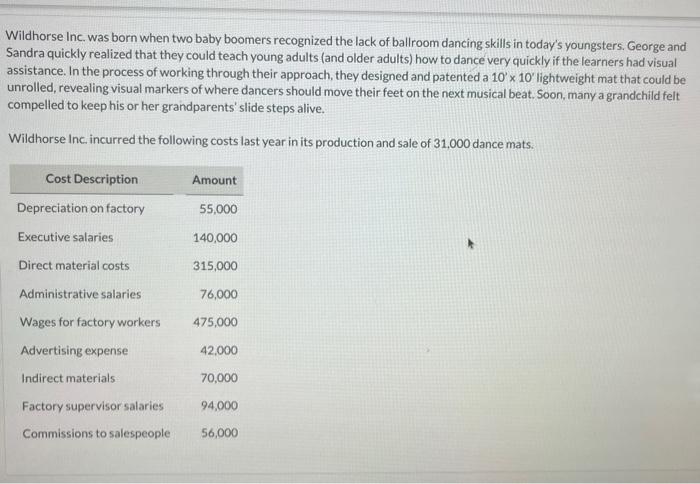Select the Administrative salaries row label
This screenshot has width=700, height=484.
click(80, 294)
